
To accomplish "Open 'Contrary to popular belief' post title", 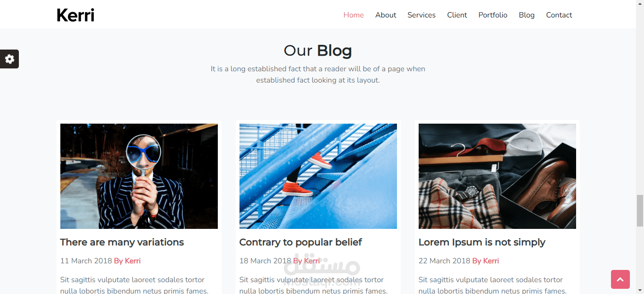I will (x=301, y=242).
